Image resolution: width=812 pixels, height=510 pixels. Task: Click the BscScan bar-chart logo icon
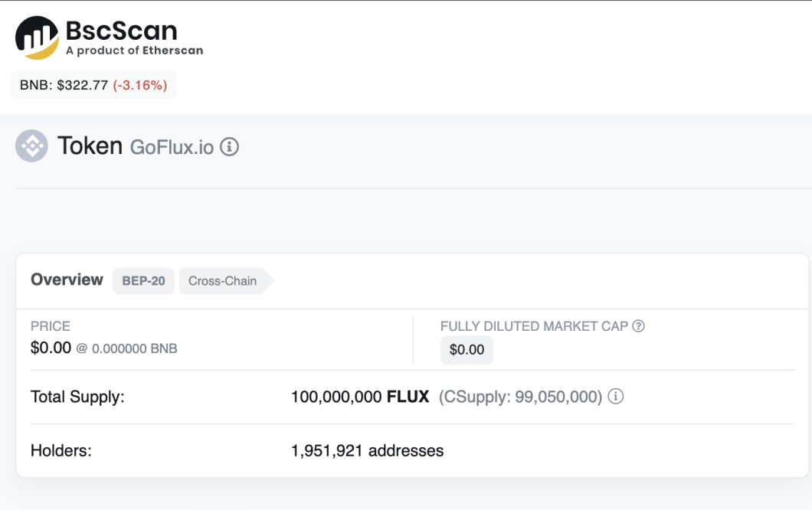[x=37, y=38]
